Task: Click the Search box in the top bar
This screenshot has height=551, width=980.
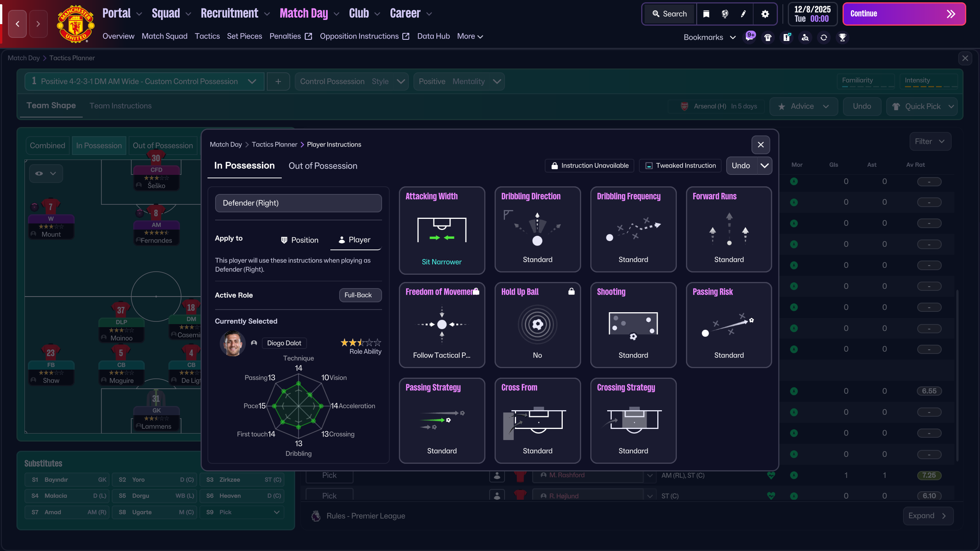Action: 670,14
